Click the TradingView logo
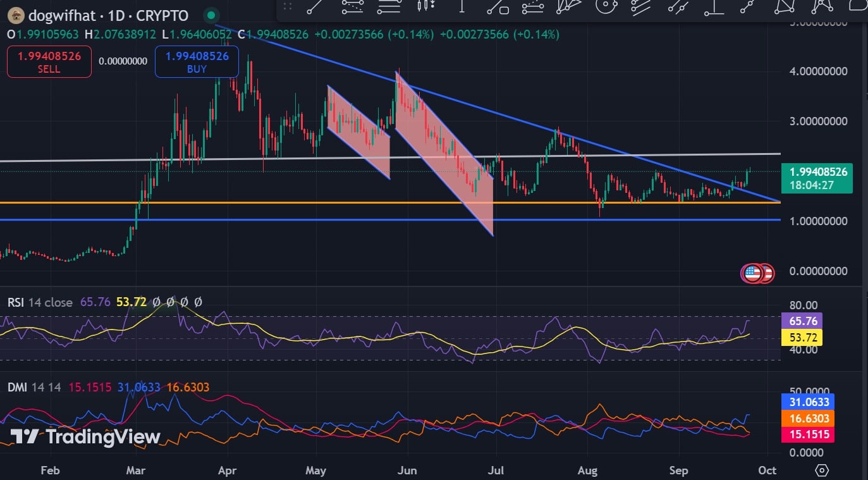Image resolution: width=868 pixels, height=480 pixels. [x=85, y=436]
